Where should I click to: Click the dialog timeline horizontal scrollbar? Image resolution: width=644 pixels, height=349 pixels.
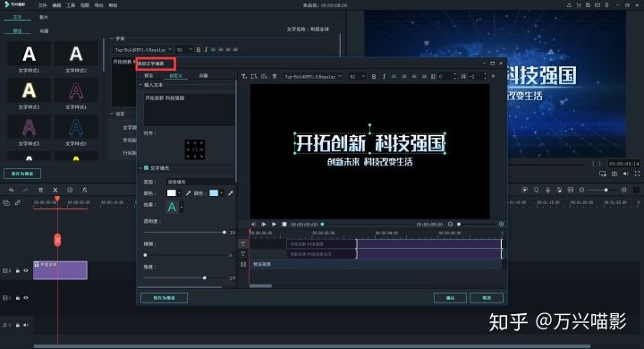coord(260,285)
